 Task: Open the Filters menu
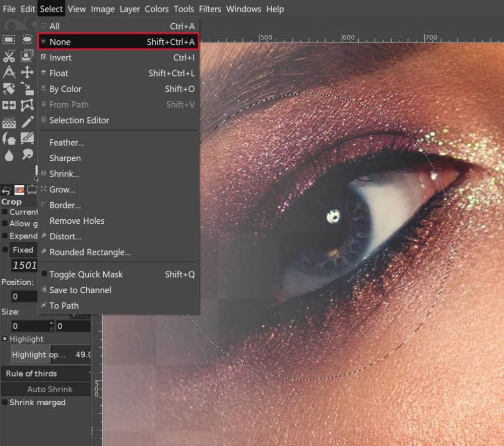click(210, 9)
